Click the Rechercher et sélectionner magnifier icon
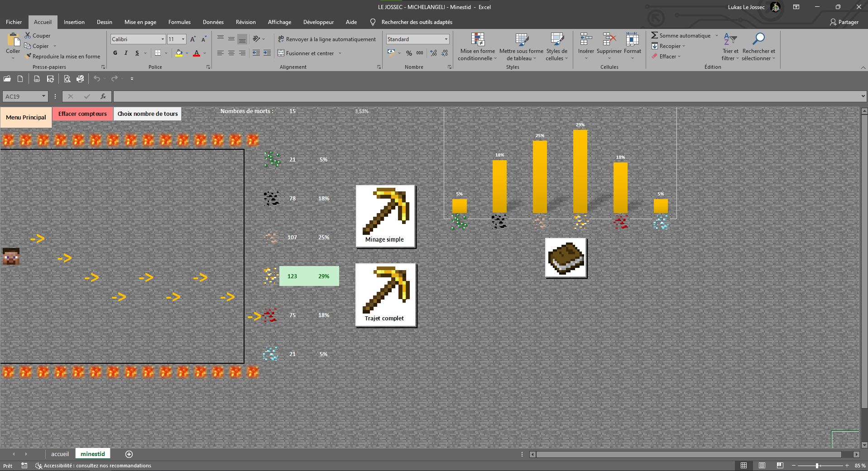 click(x=758, y=40)
